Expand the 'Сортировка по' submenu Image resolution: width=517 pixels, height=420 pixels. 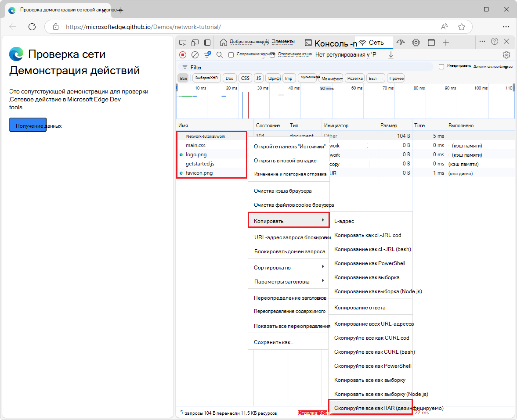pyautogui.click(x=289, y=267)
